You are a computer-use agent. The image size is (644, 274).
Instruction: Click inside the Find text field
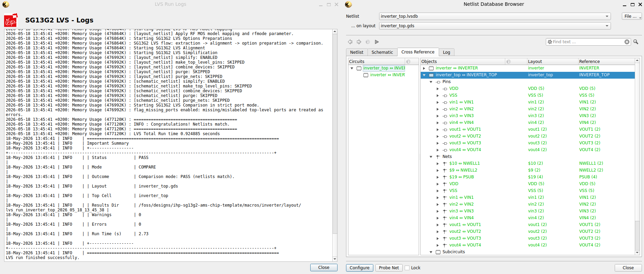pos(588,42)
